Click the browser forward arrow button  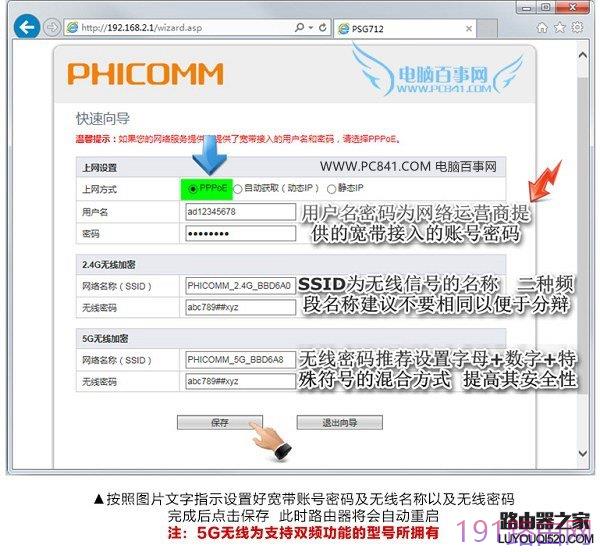click(52, 28)
